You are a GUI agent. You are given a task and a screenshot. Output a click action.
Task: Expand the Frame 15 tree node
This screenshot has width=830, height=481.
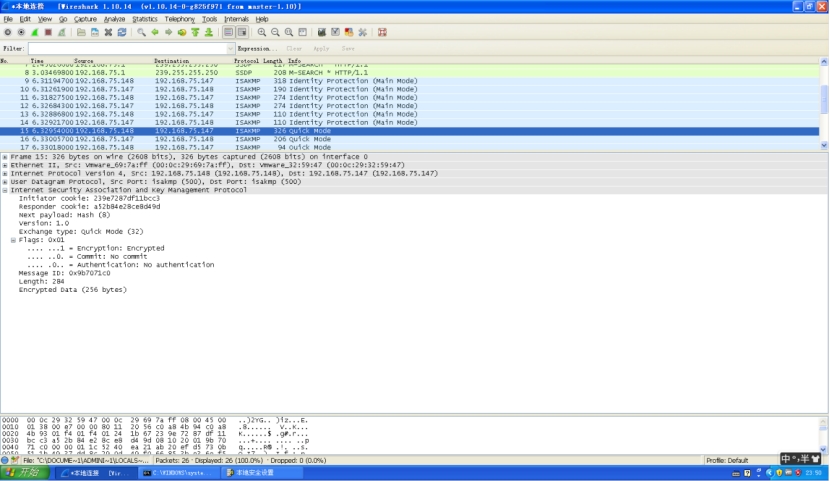click(x=5, y=157)
